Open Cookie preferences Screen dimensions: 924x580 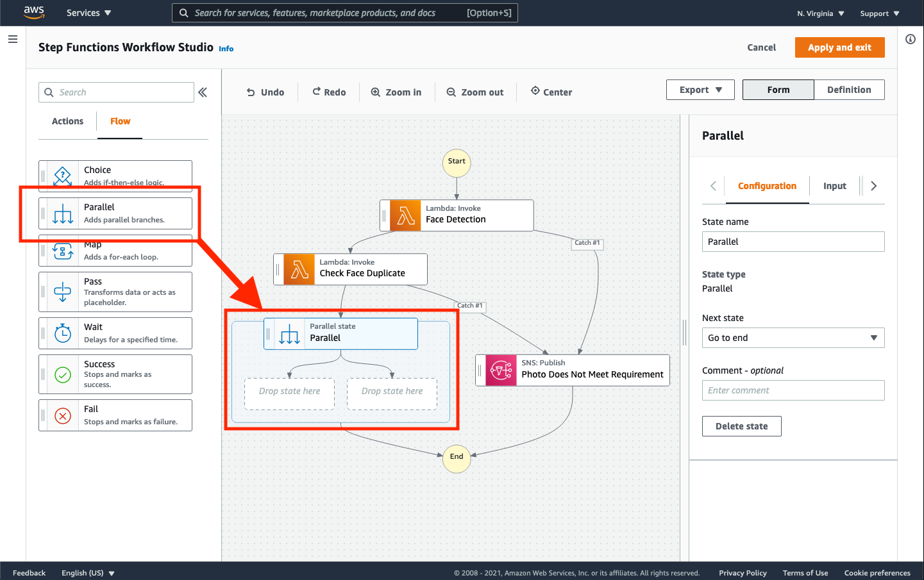877,573
